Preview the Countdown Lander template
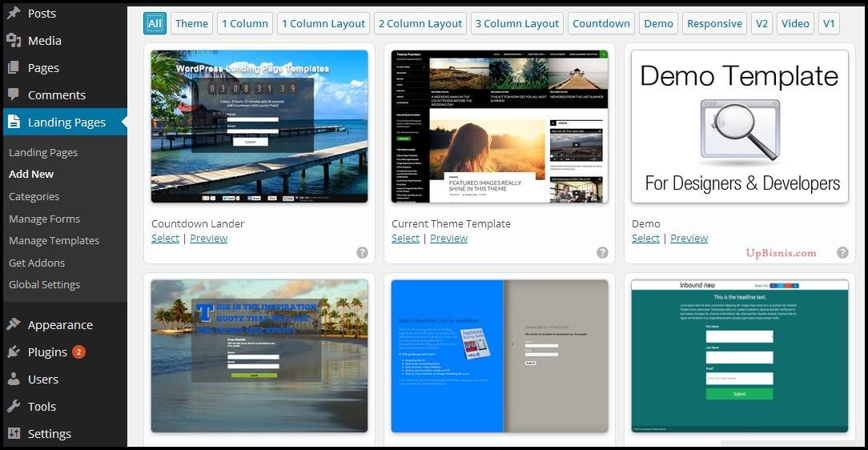The image size is (868, 450). (x=208, y=238)
